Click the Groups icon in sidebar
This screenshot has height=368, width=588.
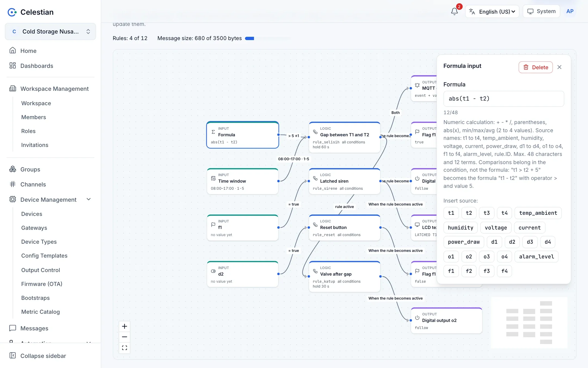13,169
